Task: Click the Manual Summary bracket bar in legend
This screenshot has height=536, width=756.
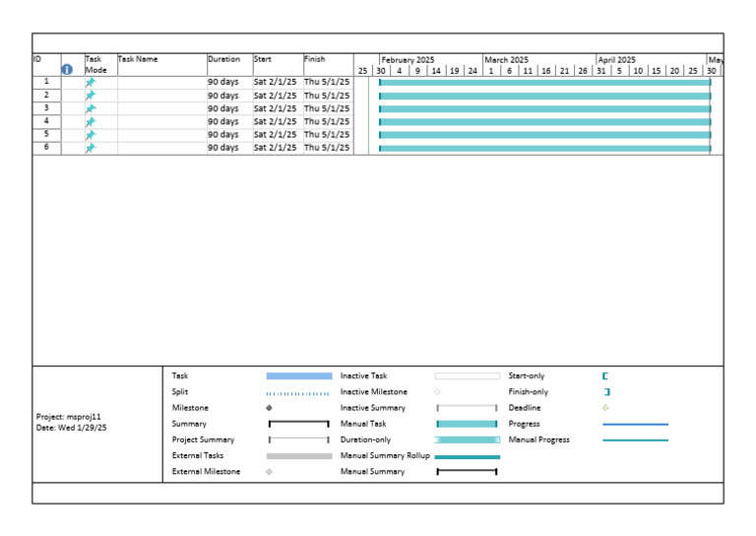Action: pyautogui.click(x=467, y=471)
